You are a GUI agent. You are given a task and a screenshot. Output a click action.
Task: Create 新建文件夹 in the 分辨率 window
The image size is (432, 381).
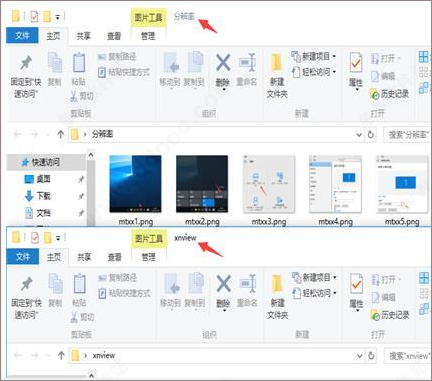(x=277, y=76)
